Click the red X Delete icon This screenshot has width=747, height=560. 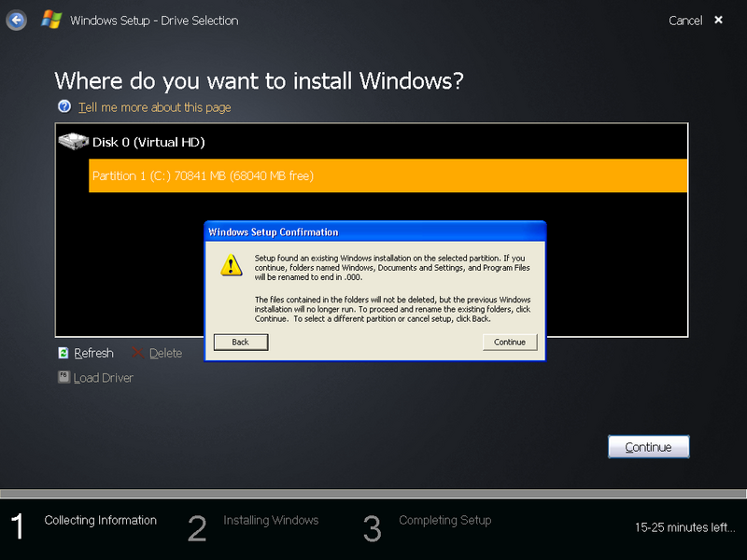tap(137, 353)
